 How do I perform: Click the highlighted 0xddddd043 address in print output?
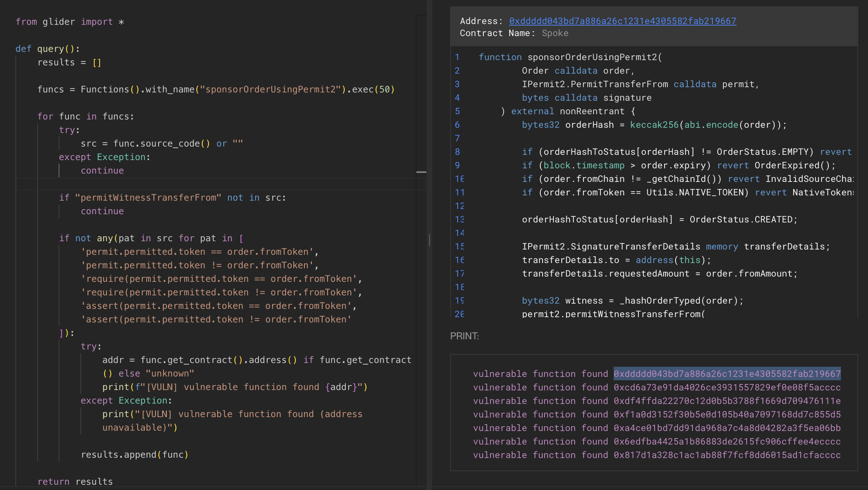(x=727, y=374)
